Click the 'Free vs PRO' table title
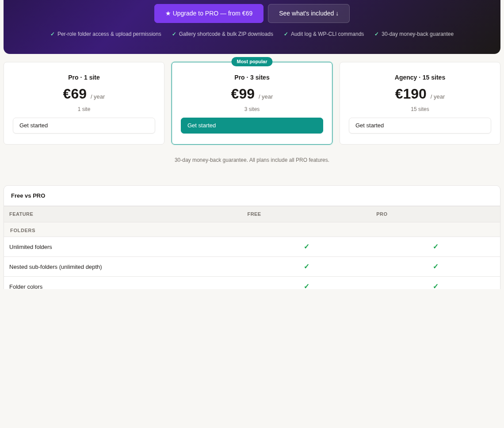The width and height of the screenshot is (504, 428). (28, 196)
